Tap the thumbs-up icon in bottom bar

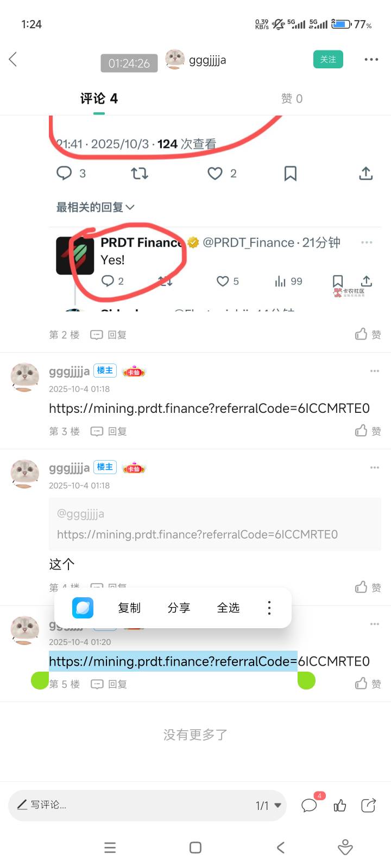click(x=340, y=806)
